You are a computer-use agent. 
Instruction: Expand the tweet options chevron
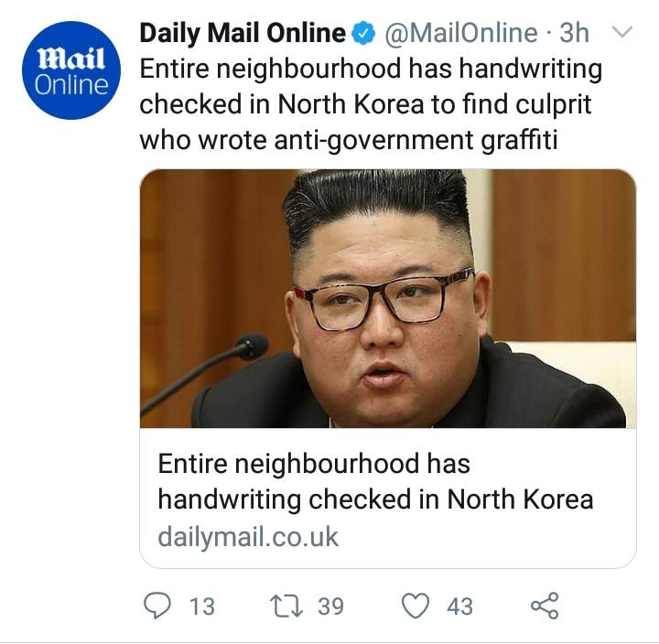621,31
